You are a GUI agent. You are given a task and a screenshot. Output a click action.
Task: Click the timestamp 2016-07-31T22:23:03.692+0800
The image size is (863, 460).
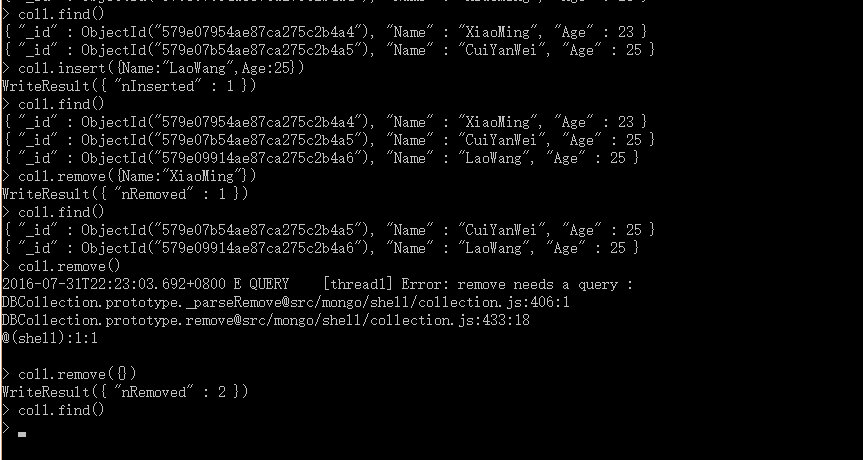click(113, 284)
